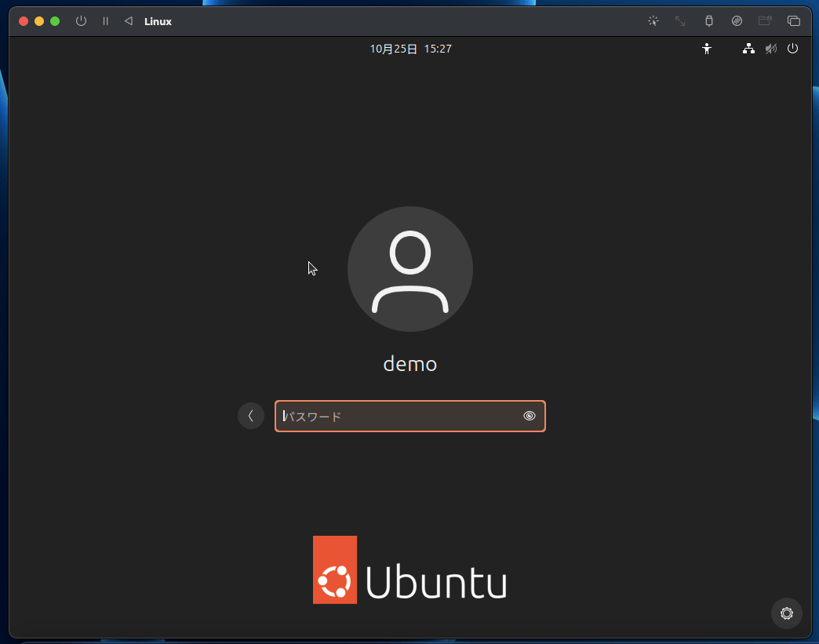Minimize the Linux VM window with the yellow button
This screenshot has height=644, width=819.
39,21
